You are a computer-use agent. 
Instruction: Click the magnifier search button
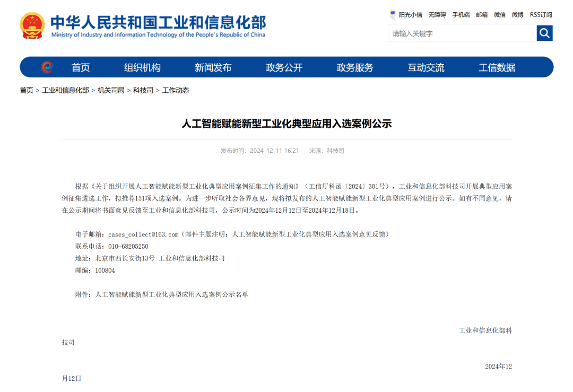(x=544, y=33)
